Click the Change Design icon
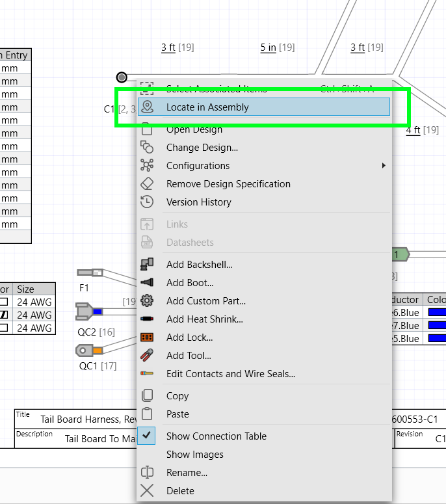This screenshot has height=504, width=446. click(x=147, y=147)
